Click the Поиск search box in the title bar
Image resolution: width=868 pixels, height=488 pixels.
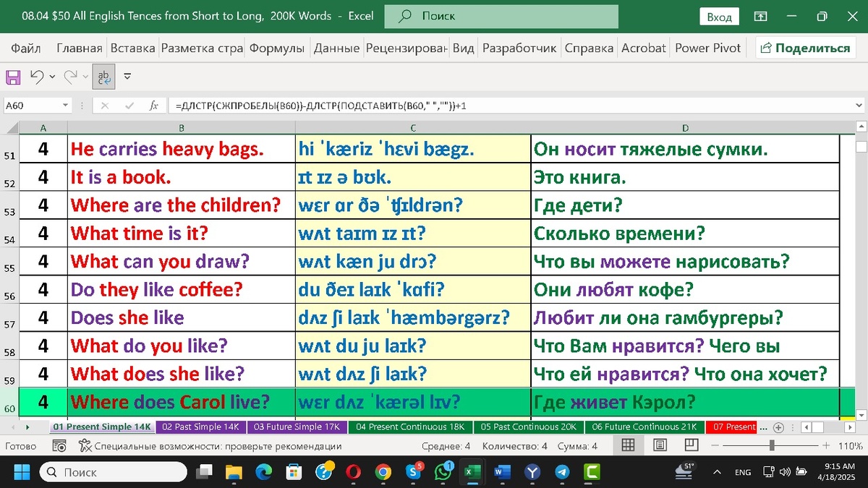(x=501, y=16)
